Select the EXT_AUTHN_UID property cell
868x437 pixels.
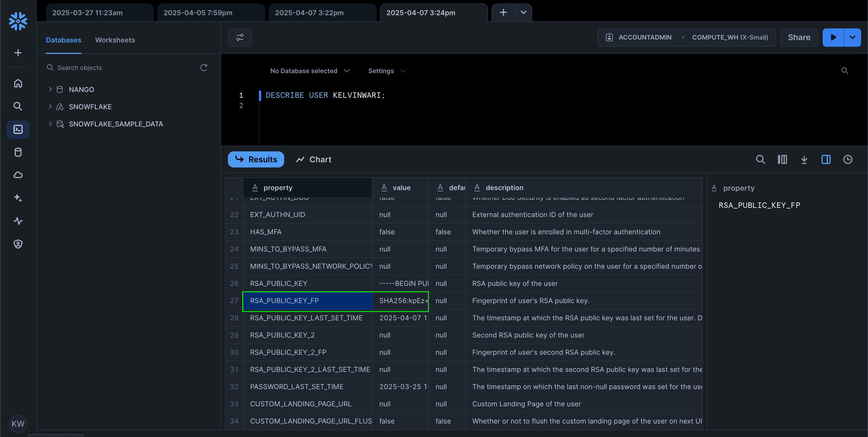(x=308, y=215)
